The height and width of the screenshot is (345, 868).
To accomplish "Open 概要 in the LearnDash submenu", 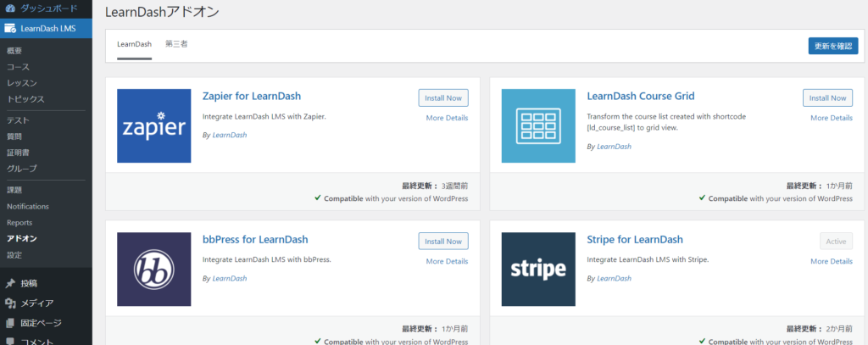I will click(14, 51).
